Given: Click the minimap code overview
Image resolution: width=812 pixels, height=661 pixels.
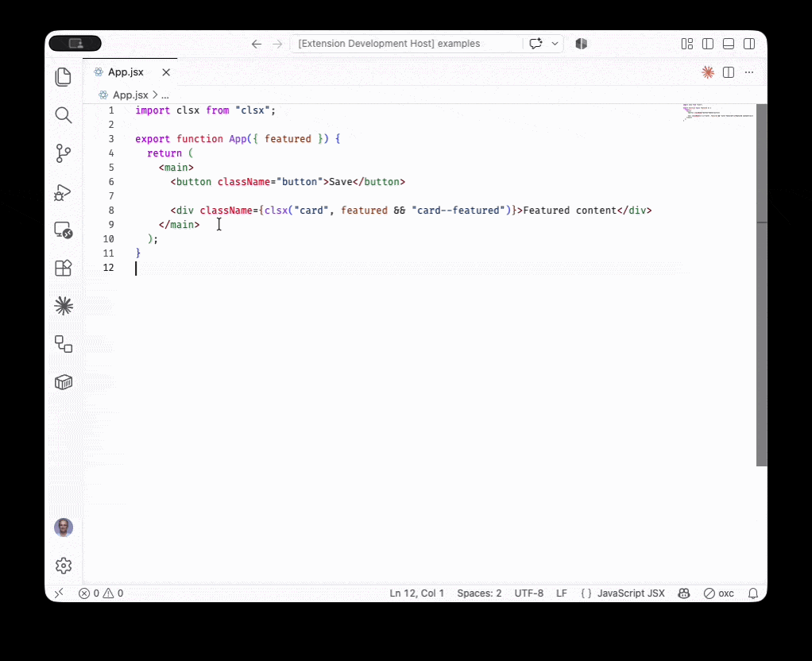Looking at the screenshot, I should [717, 112].
